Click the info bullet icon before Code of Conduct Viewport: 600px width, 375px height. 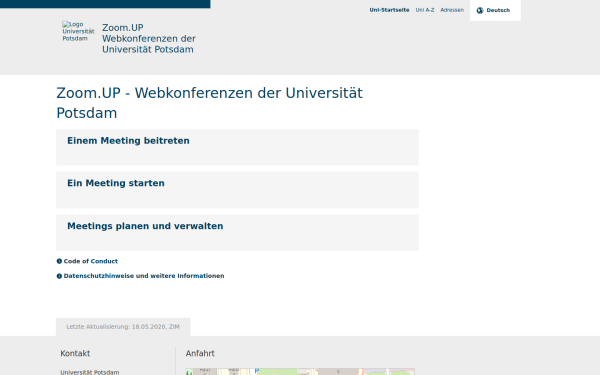tap(59, 261)
